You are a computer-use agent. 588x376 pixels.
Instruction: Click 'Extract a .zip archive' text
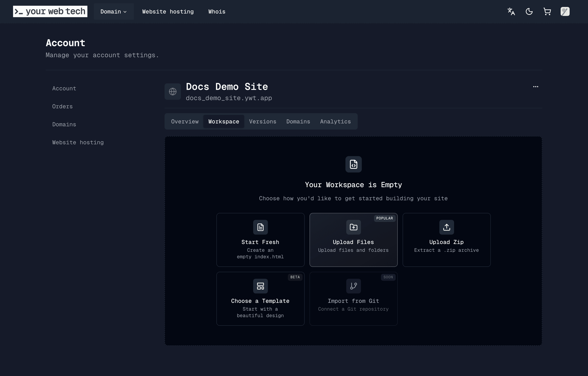point(447,250)
